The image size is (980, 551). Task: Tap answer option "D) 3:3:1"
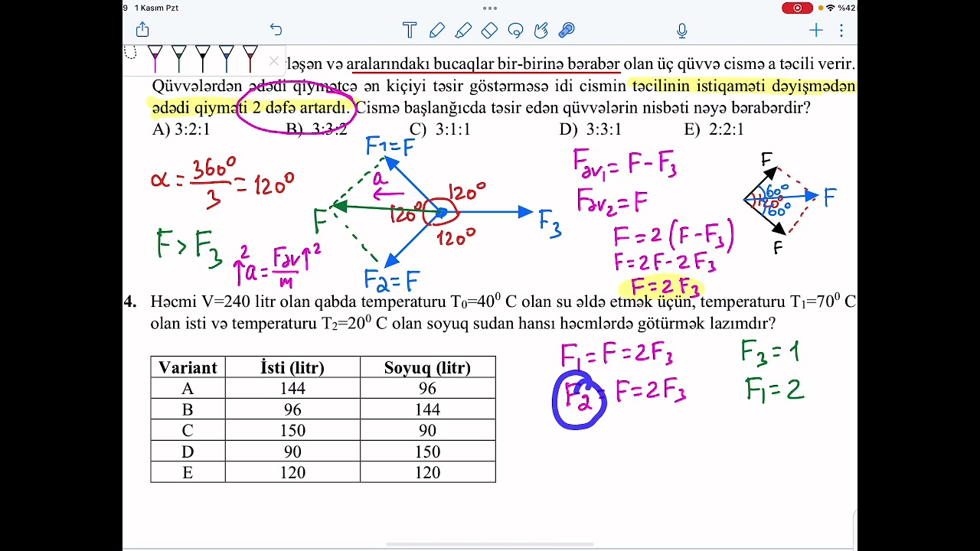point(590,129)
